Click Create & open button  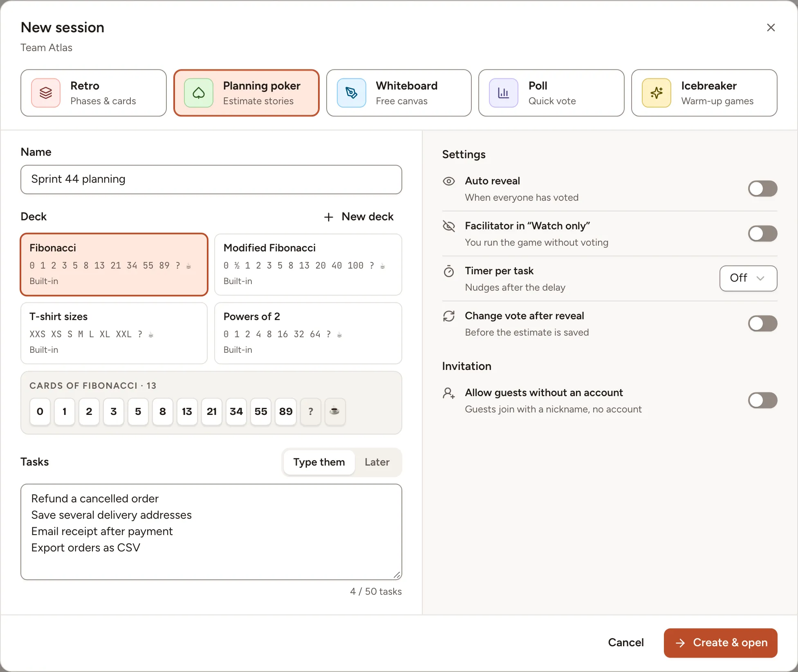click(721, 643)
